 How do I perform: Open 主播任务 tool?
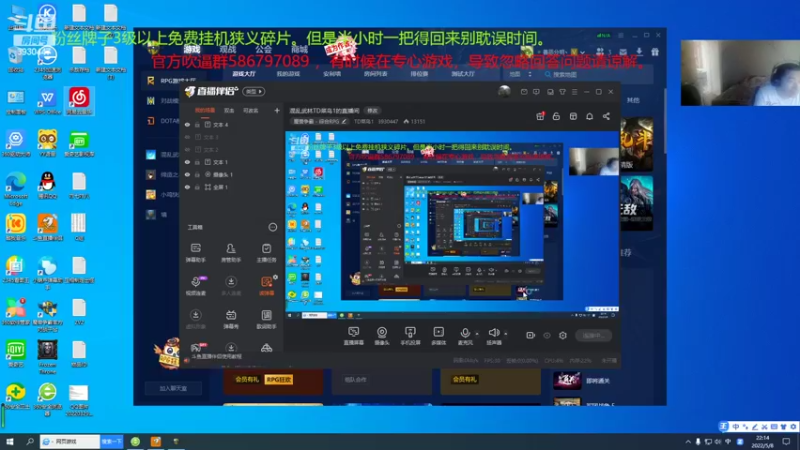[266, 253]
